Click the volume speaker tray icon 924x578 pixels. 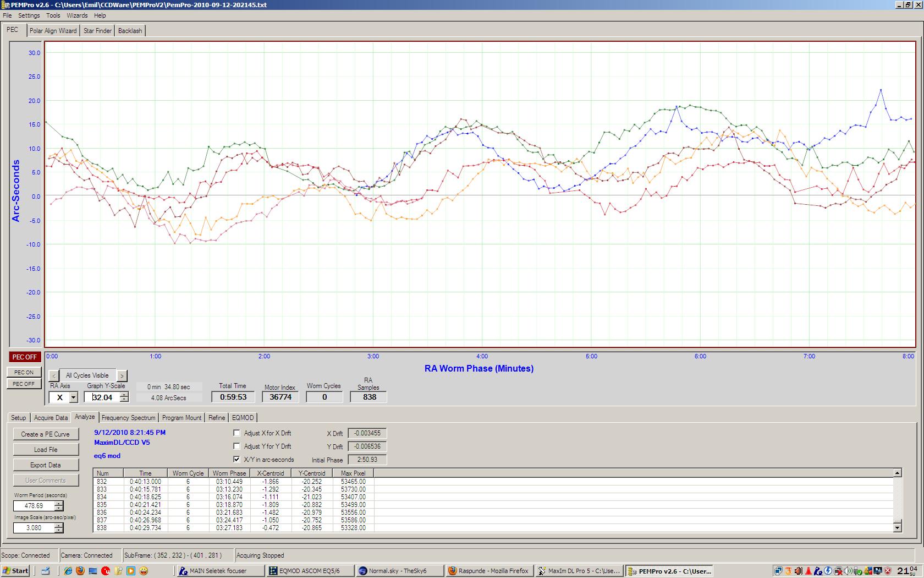848,571
